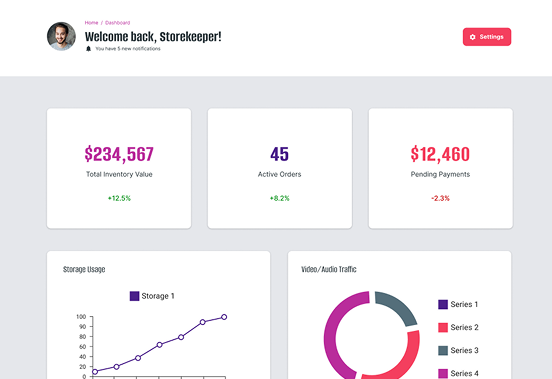Screen dimensions: 552x379
Task: Click the '5 new notifications' text
Action: (139, 49)
